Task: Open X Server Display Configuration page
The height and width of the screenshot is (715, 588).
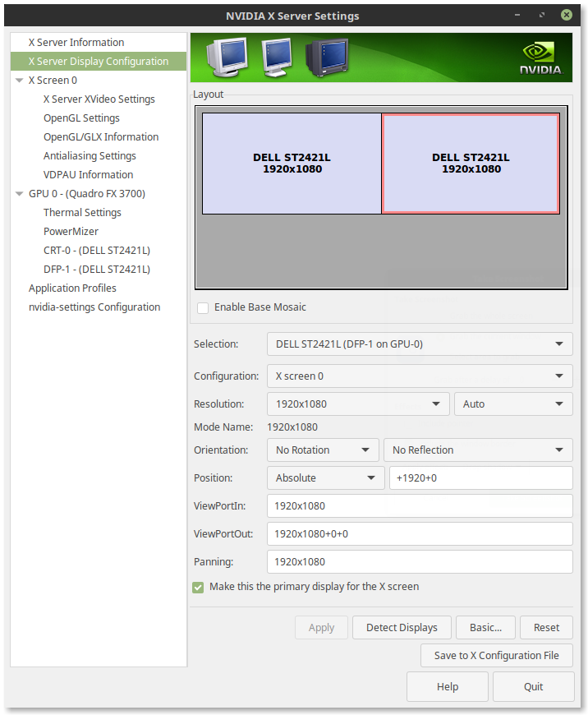Action: click(99, 61)
